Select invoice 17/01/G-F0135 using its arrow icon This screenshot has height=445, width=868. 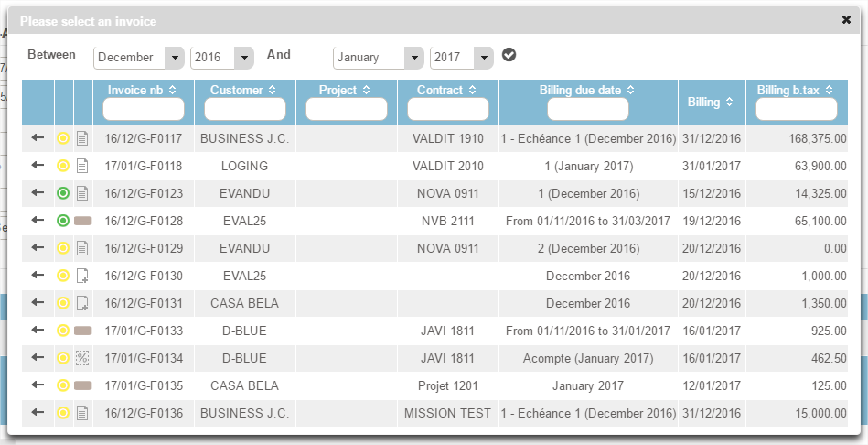coord(38,386)
